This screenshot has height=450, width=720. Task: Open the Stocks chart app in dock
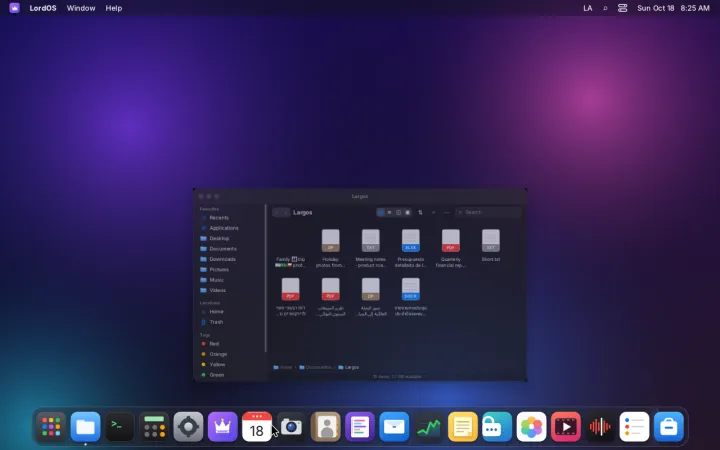[x=428, y=427]
